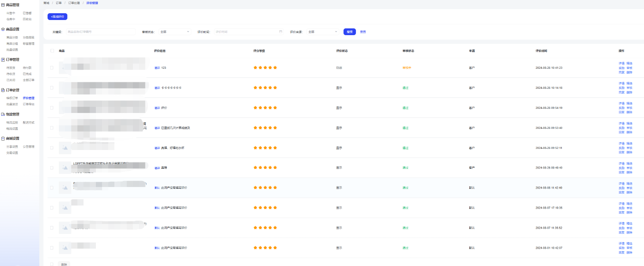Viewport: 644px width, 266px height.
Task: Toggle the select-all checkbox in table header
Action: pos(52,51)
